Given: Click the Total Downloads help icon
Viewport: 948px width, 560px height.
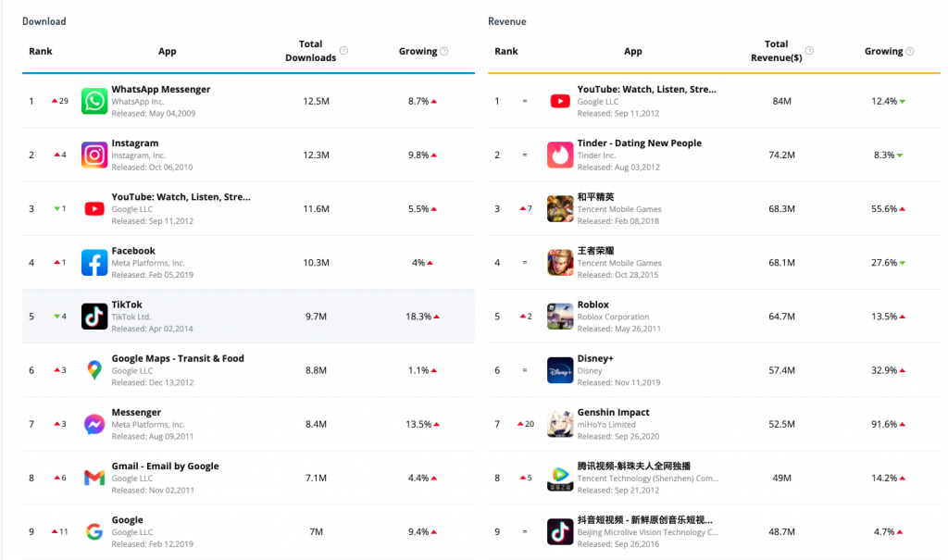Looking at the screenshot, I should pyautogui.click(x=343, y=51).
